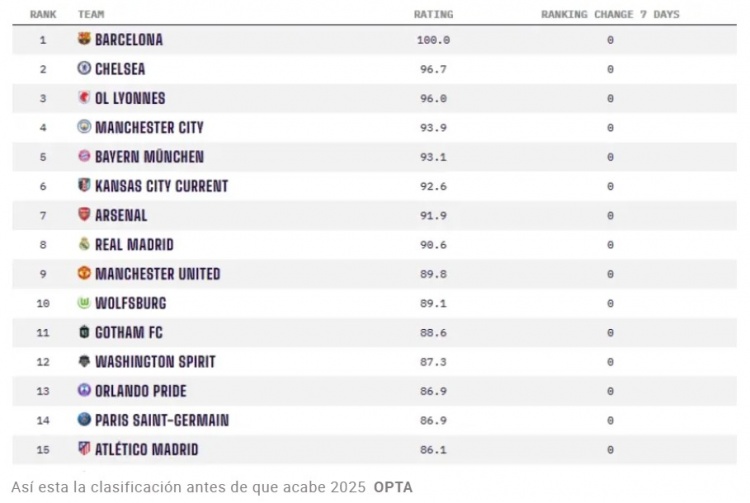
Task: Open the Washington Spirit team name
Action: [x=155, y=362]
